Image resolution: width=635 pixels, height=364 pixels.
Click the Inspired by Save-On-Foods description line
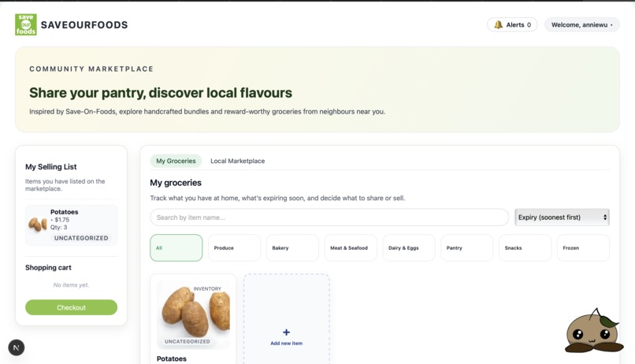click(x=207, y=111)
